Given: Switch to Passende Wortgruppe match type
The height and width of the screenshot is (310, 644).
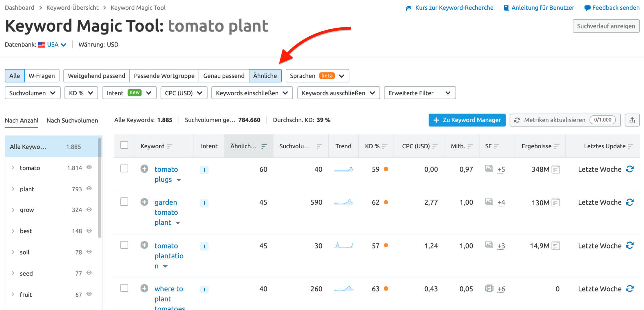Looking at the screenshot, I should click(164, 76).
